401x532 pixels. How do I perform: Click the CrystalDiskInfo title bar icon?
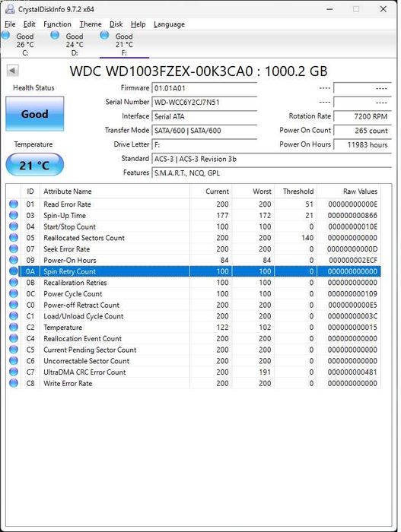[11, 8]
